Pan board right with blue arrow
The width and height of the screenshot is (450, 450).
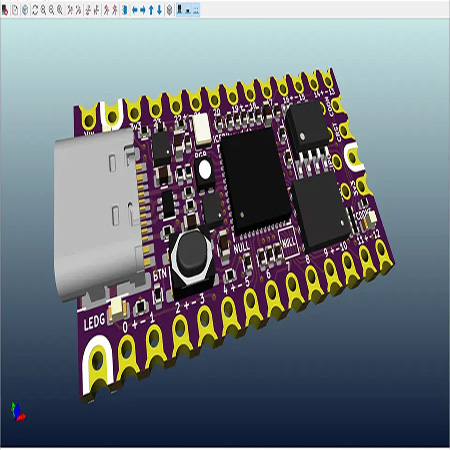coord(143,10)
